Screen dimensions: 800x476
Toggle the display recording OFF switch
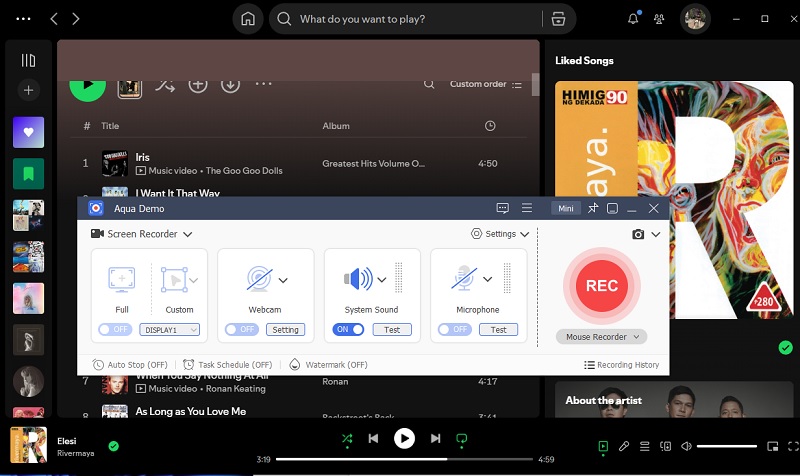point(115,330)
